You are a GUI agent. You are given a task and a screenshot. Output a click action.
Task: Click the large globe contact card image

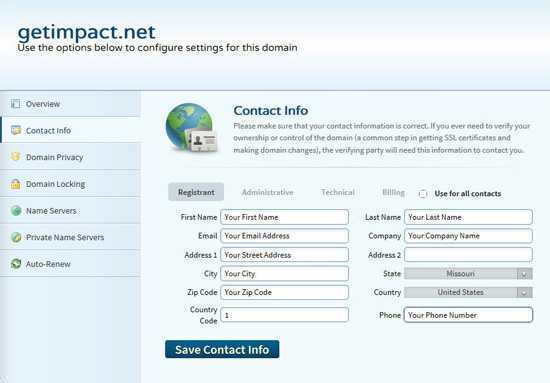(x=192, y=128)
